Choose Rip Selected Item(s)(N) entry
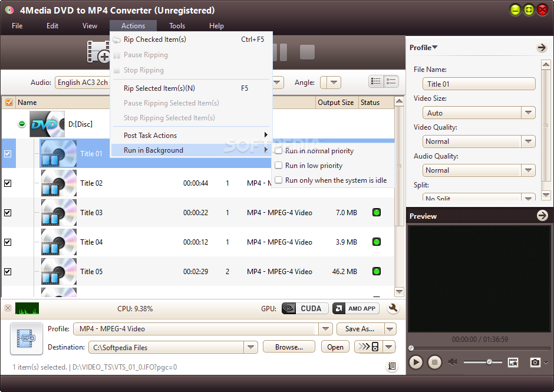 (x=191, y=88)
